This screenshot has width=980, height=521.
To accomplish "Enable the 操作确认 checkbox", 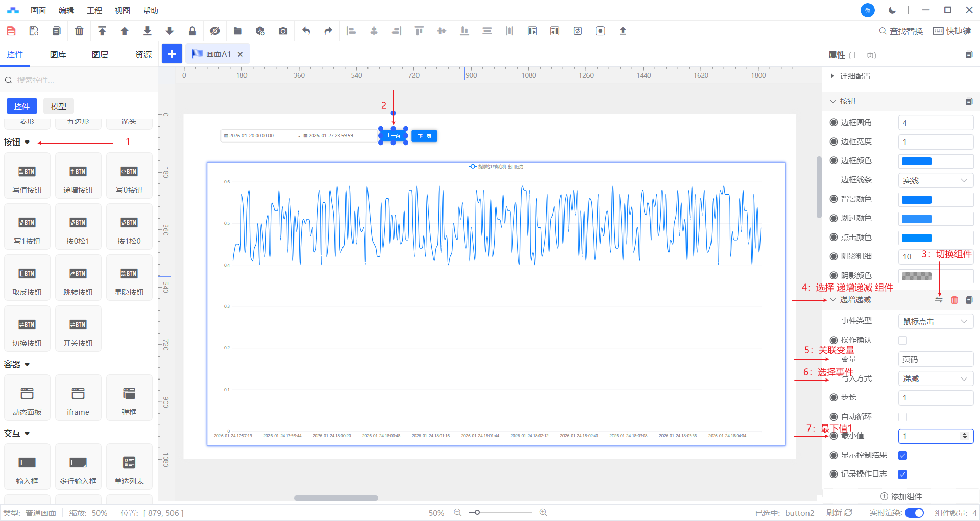I will pyautogui.click(x=902, y=340).
